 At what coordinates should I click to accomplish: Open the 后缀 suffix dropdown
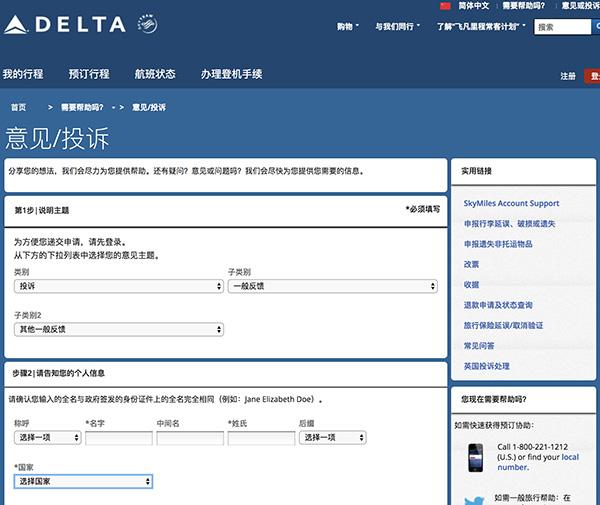click(334, 437)
